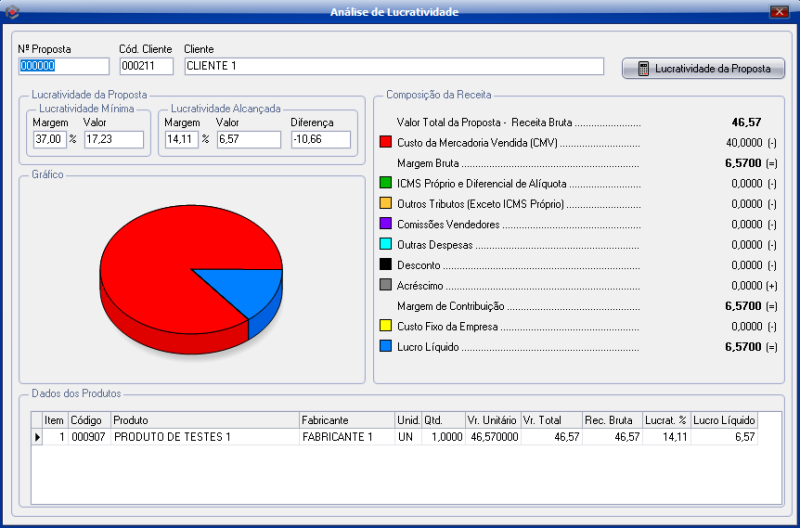This screenshot has height=528, width=800.
Task: Focus the Cód. Cliente field
Action: coord(146,66)
